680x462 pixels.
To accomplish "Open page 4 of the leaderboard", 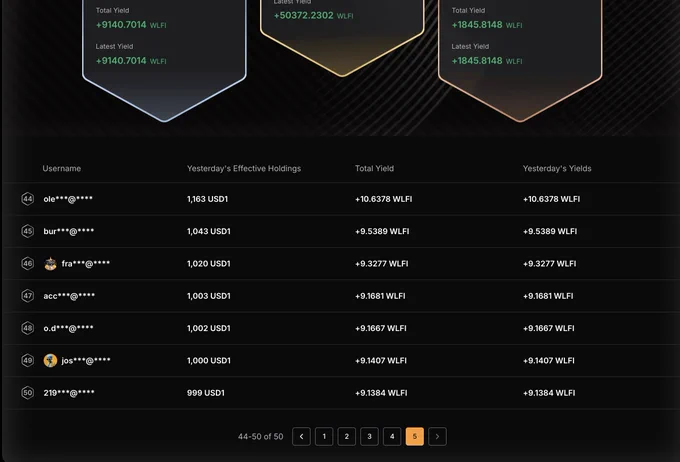I will pos(392,436).
